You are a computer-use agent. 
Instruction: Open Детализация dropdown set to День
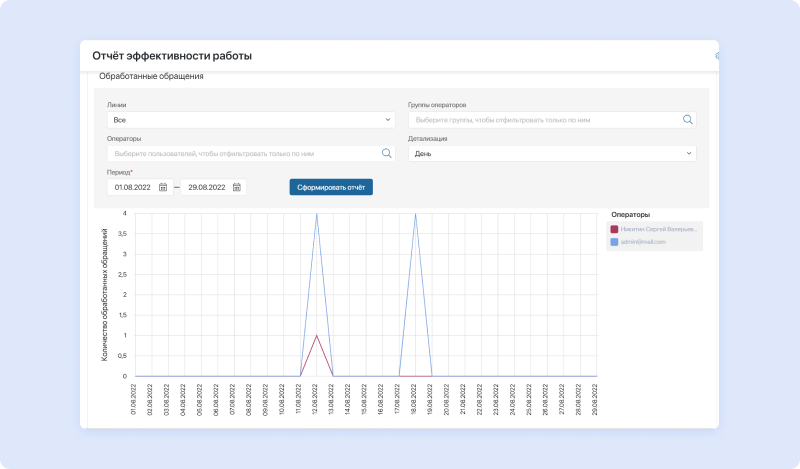[x=551, y=153]
